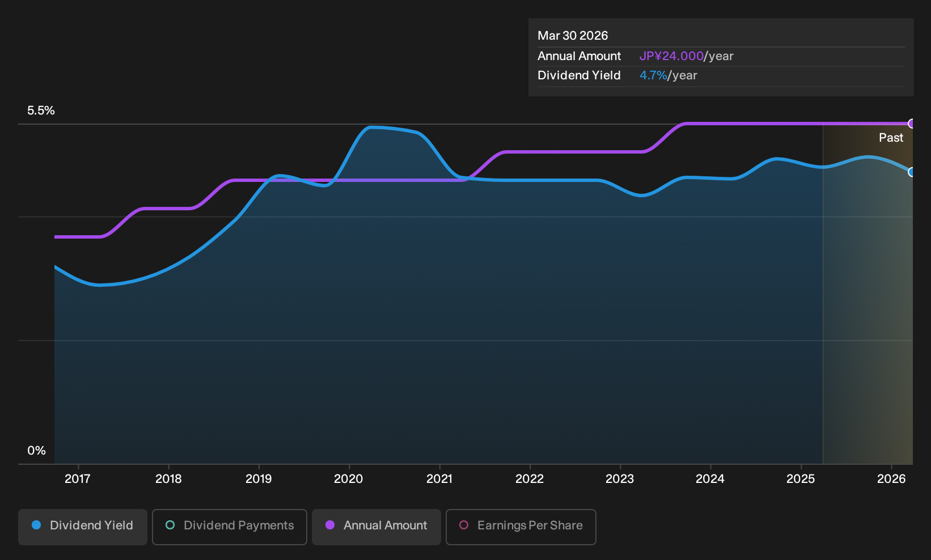Click the teal Dividend Payments legend circle
Image resolution: width=931 pixels, height=560 pixels.
pos(170,525)
